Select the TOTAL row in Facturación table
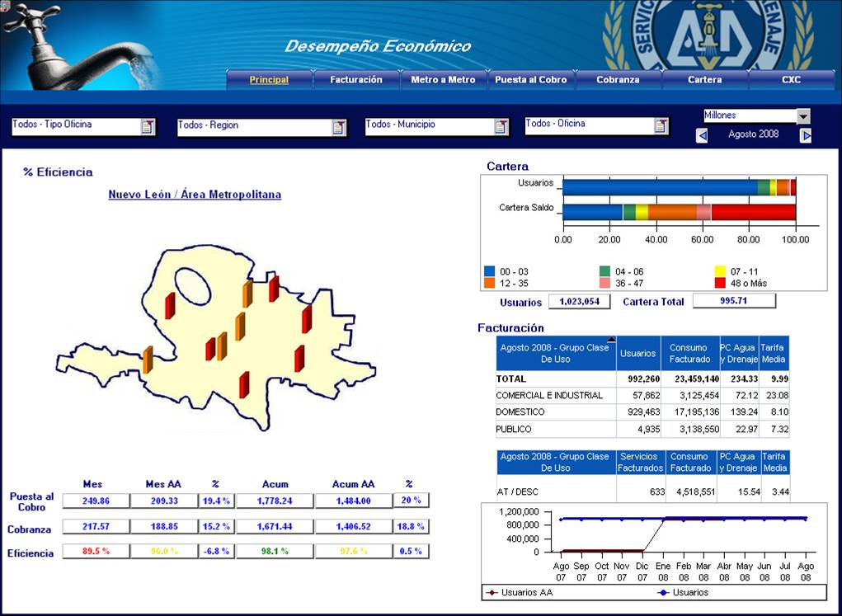Viewport: 842px width, 616px height. (x=642, y=379)
